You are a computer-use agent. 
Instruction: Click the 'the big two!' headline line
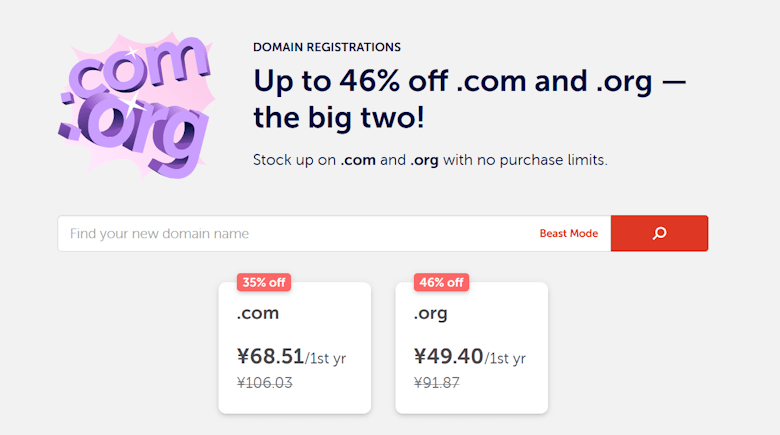coord(339,118)
